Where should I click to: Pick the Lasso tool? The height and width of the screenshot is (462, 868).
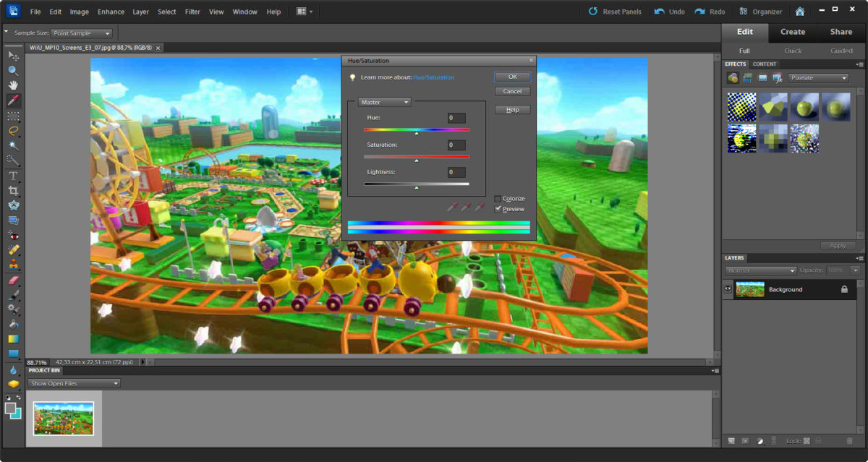pyautogui.click(x=13, y=131)
